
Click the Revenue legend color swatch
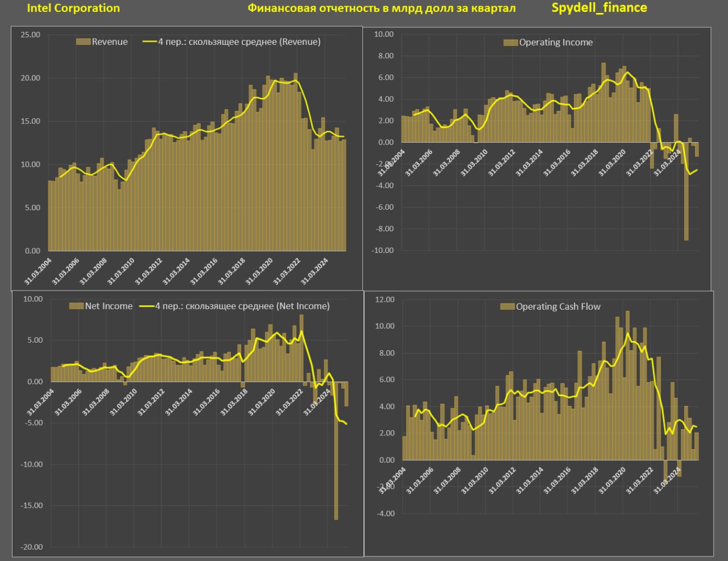coord(83,42)
